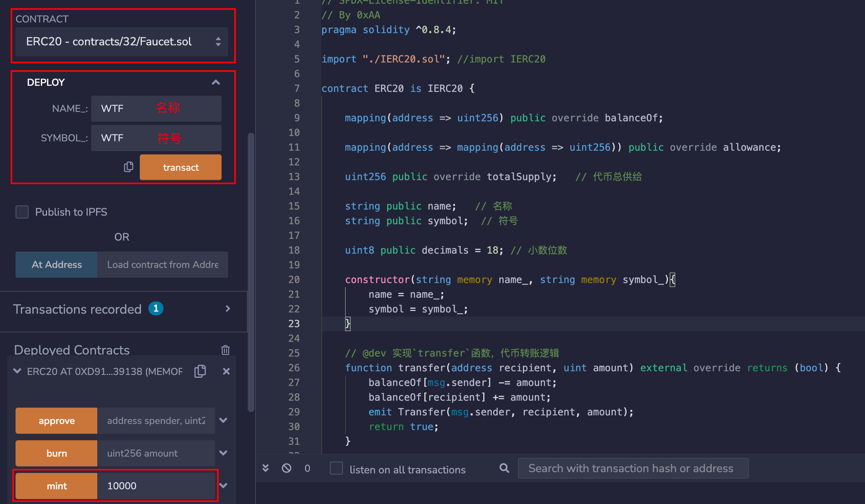Toggle the Publish to IPFS checkbox
This screenshot has height=504, width=865.
coord(22,211)
